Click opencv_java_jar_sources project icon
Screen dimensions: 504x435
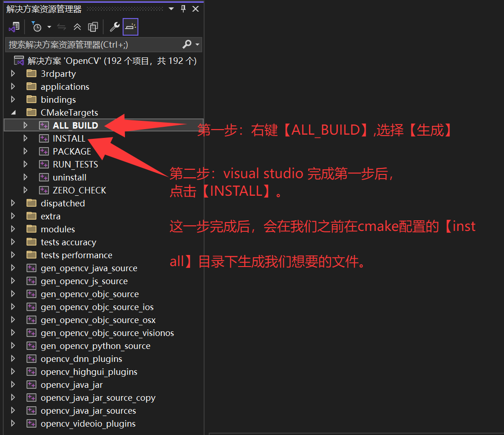(31, 410)
